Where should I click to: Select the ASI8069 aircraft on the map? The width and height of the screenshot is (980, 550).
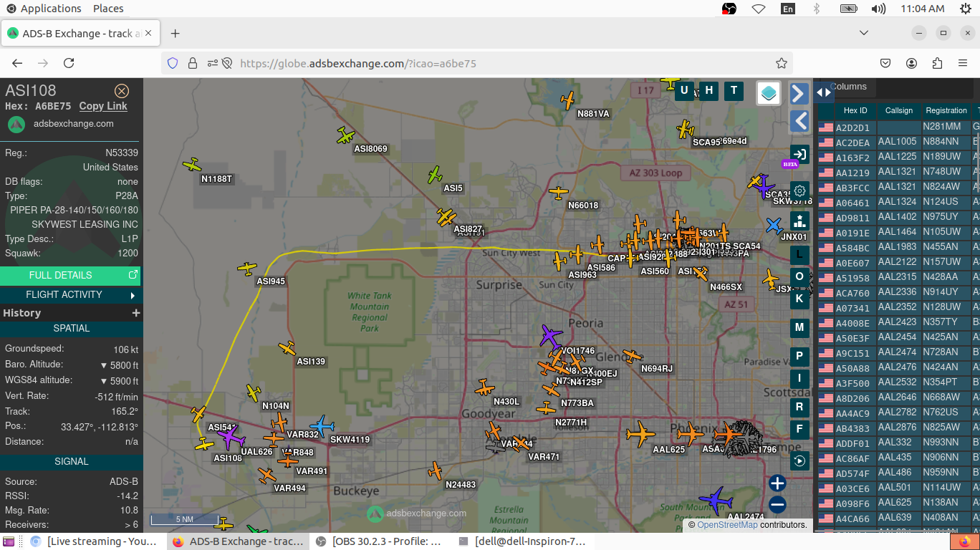point(345,135)
